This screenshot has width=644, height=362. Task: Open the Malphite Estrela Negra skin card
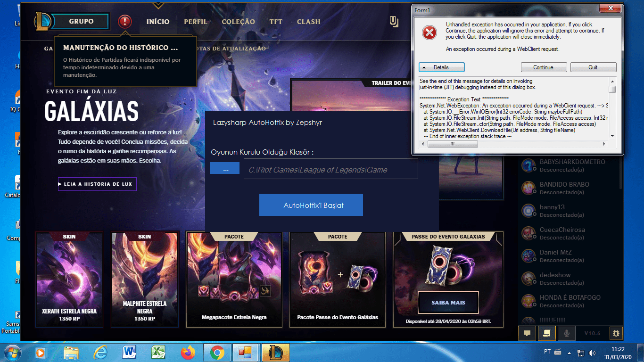click(x=145, y=279)
